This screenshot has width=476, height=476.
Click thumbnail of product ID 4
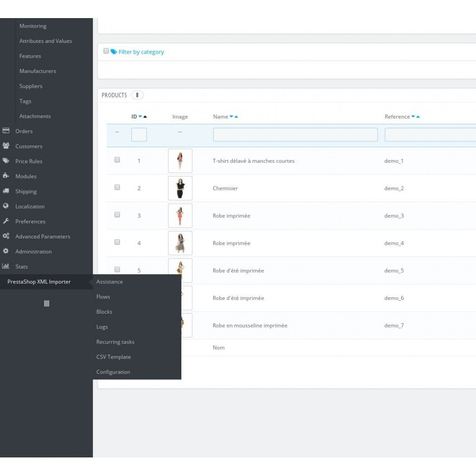[x=180, y=243]
